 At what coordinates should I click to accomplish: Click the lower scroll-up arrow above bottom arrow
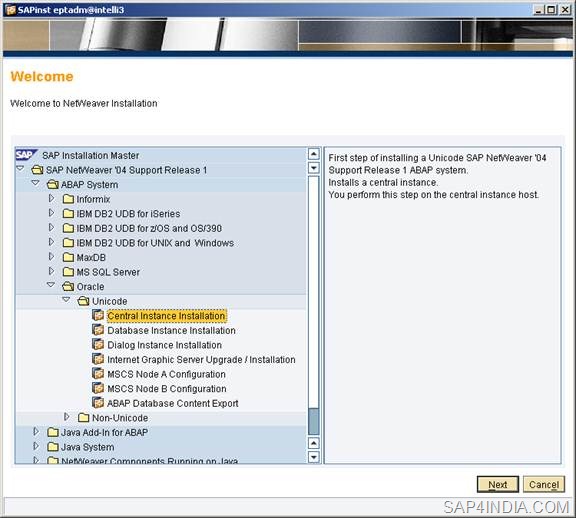[313, 443]
